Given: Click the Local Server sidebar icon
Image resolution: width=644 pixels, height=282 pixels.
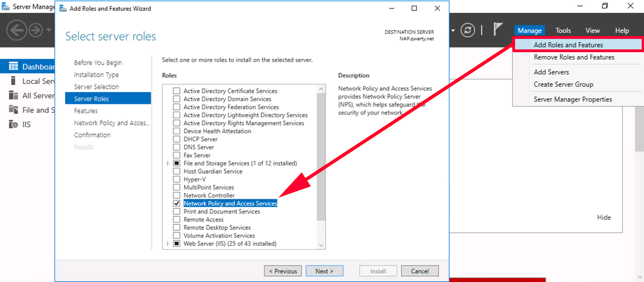Looking at the screenshot, I should click(x=13, y=81).
